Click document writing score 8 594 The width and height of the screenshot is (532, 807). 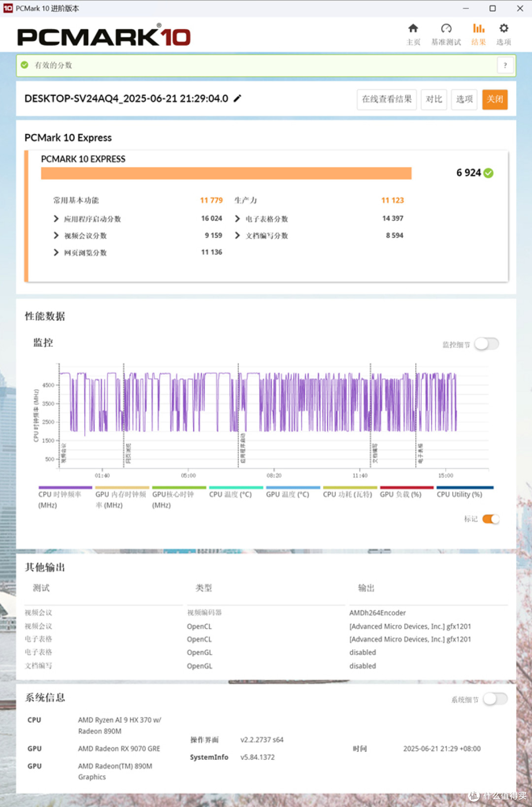(x=395, y=235)
